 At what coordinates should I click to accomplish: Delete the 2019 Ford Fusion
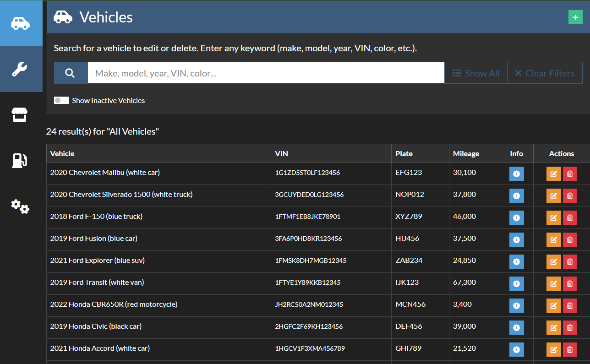tap(570, 239)
